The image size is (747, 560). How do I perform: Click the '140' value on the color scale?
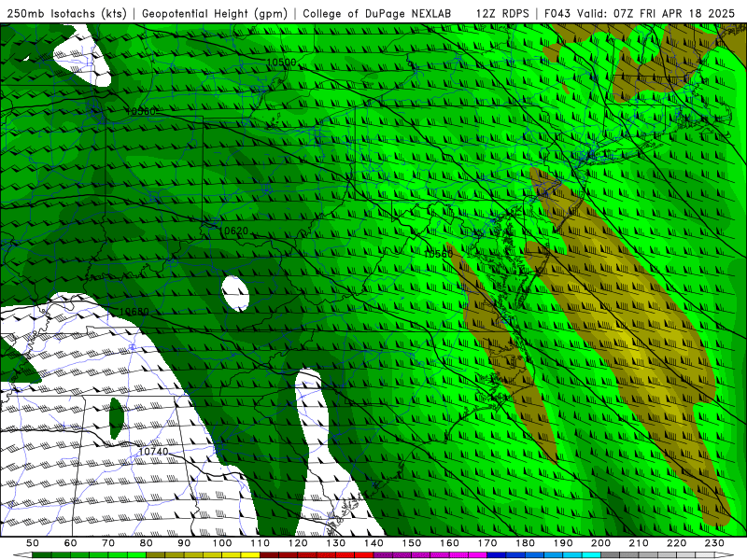point(373,543)
